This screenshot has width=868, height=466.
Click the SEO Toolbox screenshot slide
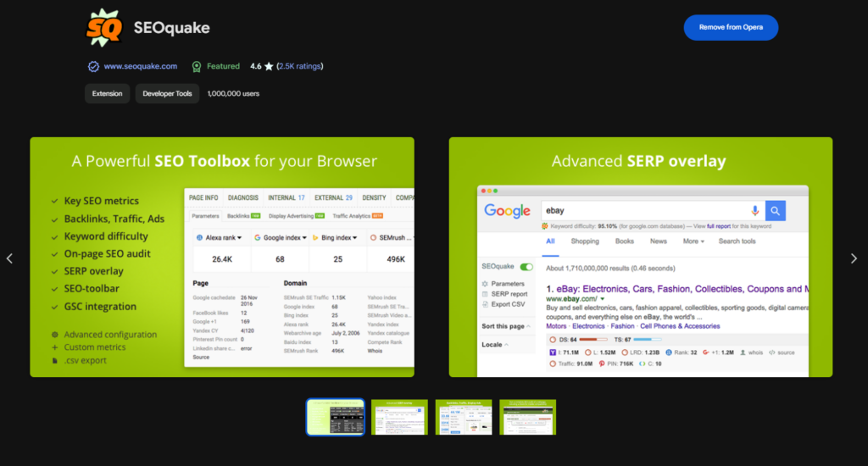coord(222,257)
